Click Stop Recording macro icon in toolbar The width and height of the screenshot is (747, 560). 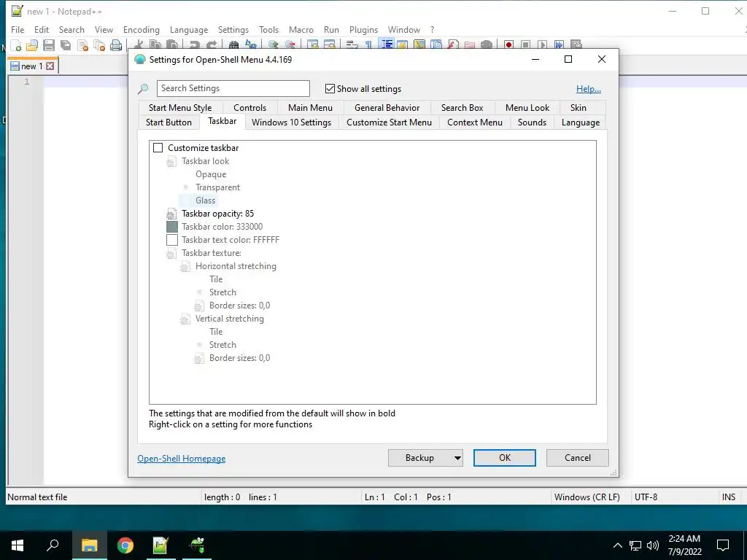click(525, 44)
